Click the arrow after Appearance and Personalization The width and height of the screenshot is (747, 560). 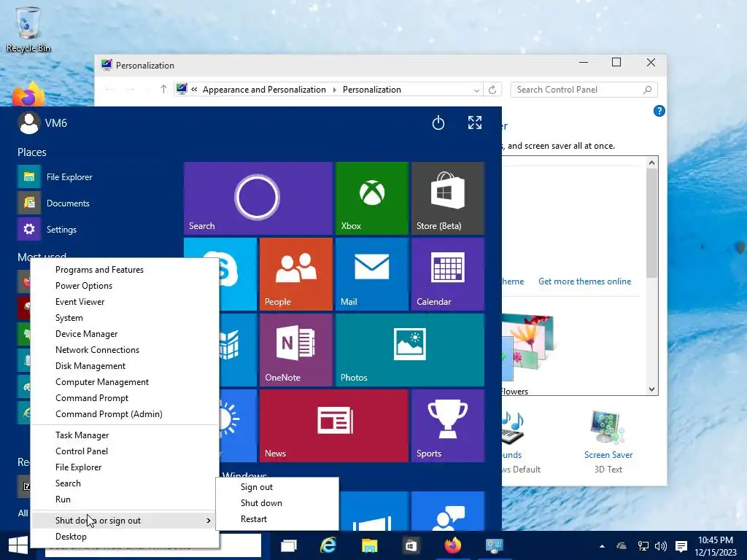[334, 90]
